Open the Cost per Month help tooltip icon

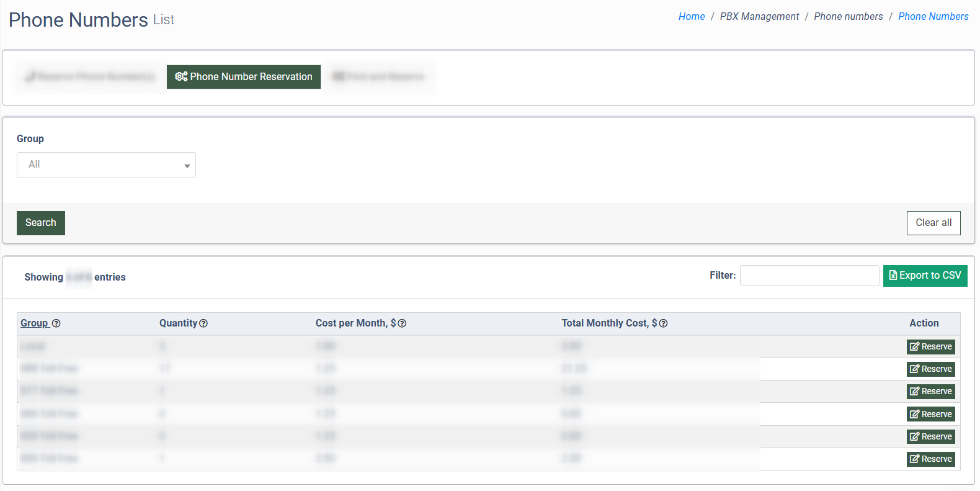point(402,323)
